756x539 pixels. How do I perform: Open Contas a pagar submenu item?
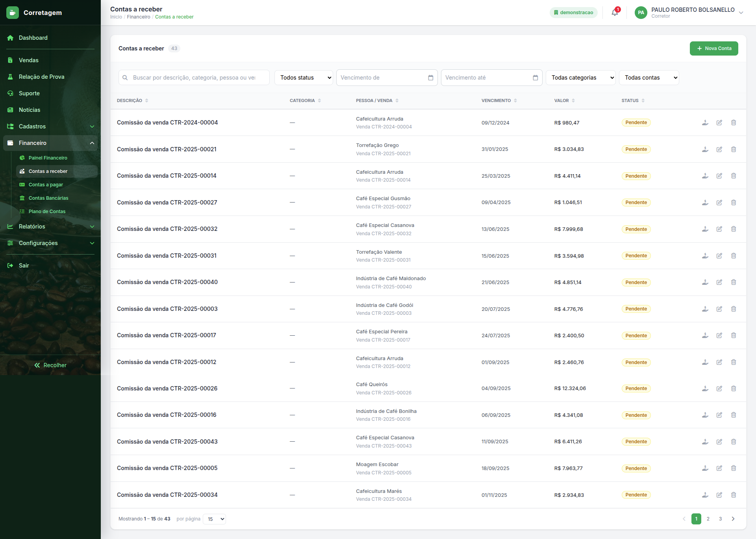(x=57, y=185)
